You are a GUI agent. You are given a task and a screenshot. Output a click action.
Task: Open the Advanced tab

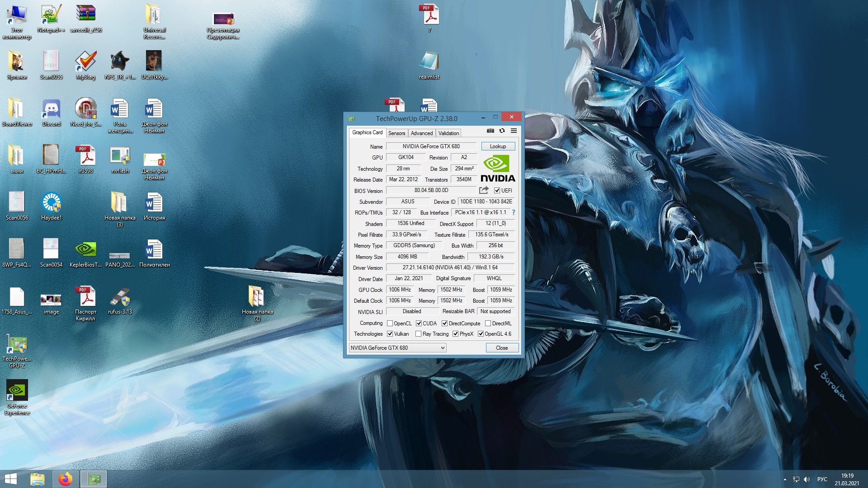click(421, 133)
